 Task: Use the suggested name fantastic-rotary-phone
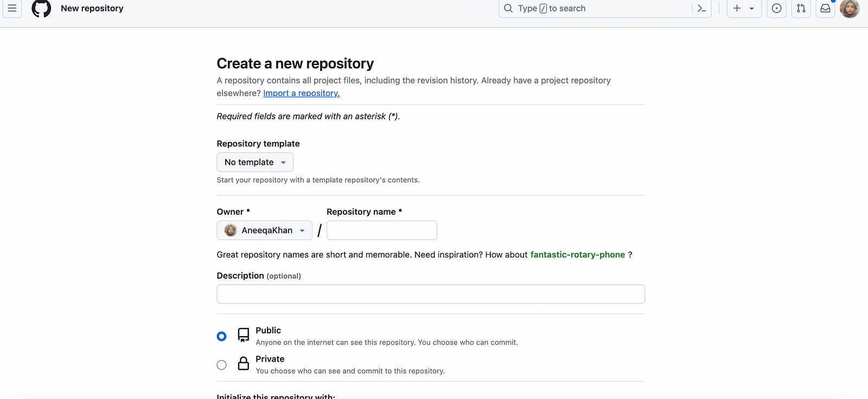pyautogui.click(x=578, y=255)
